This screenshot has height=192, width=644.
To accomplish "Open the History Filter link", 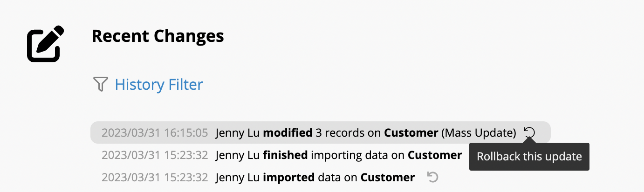I will tap(159, 85).
